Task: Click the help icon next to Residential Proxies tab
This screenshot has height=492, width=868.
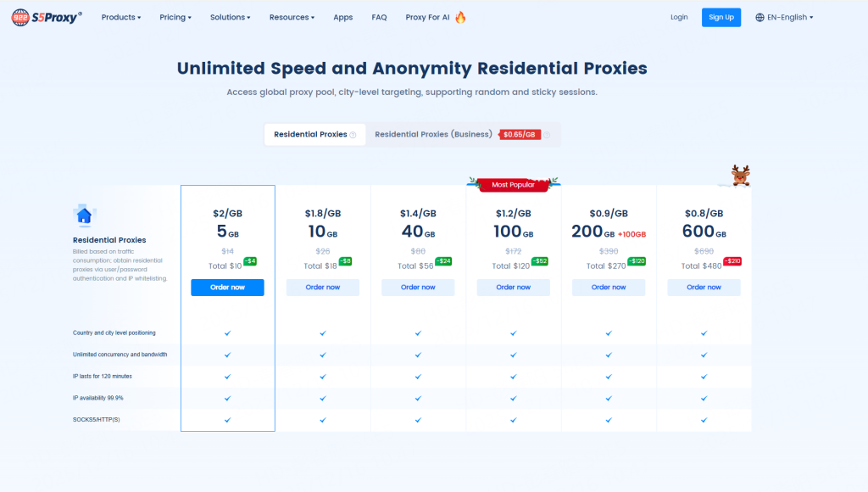Action: coord(353,135)
